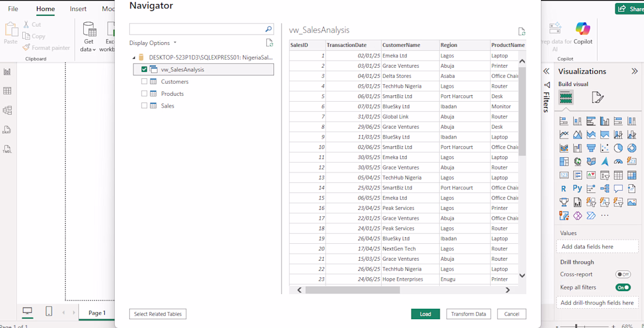Open Report view in left sidebar
Screen dimensions: 644x328
coord(7,72)
